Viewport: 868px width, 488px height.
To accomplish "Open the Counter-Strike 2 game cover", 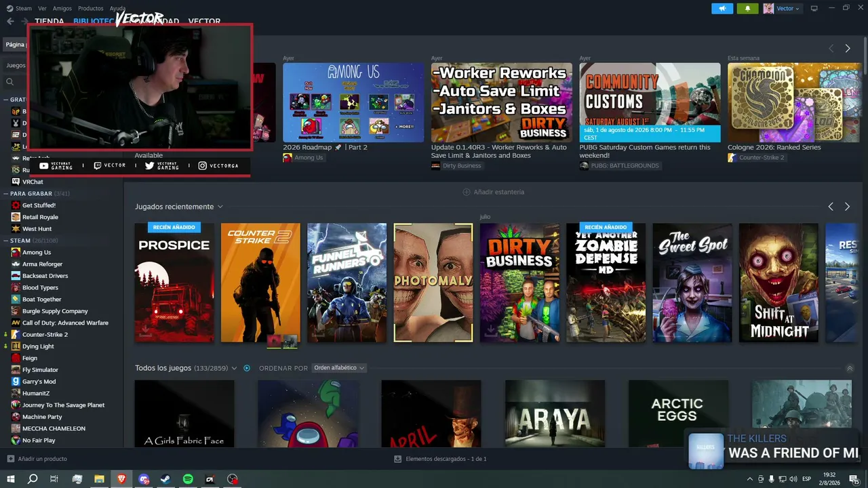I will [260, 283].
